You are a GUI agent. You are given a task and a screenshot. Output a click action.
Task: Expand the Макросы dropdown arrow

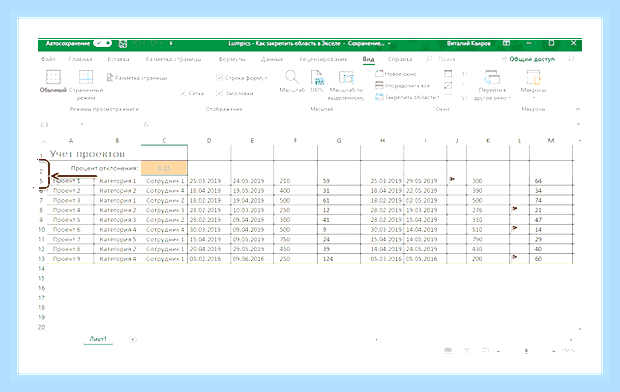[x=533, y=98]
